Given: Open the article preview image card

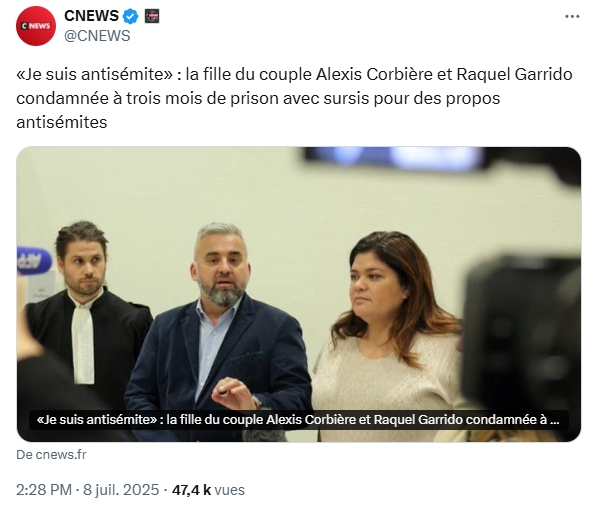Looking at the screenshot, I should tap(299, 294).
